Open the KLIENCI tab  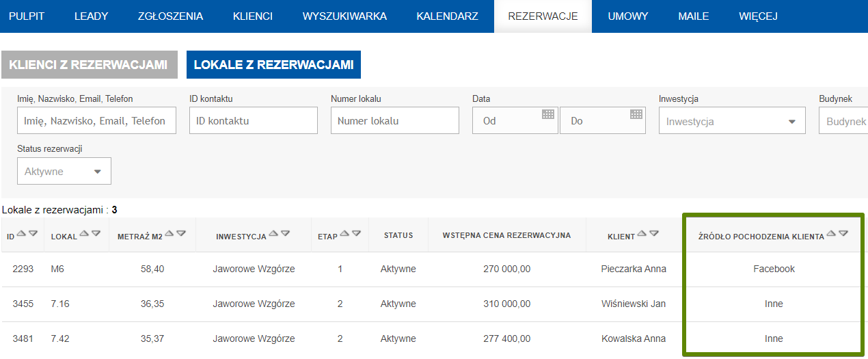(253, 16)
